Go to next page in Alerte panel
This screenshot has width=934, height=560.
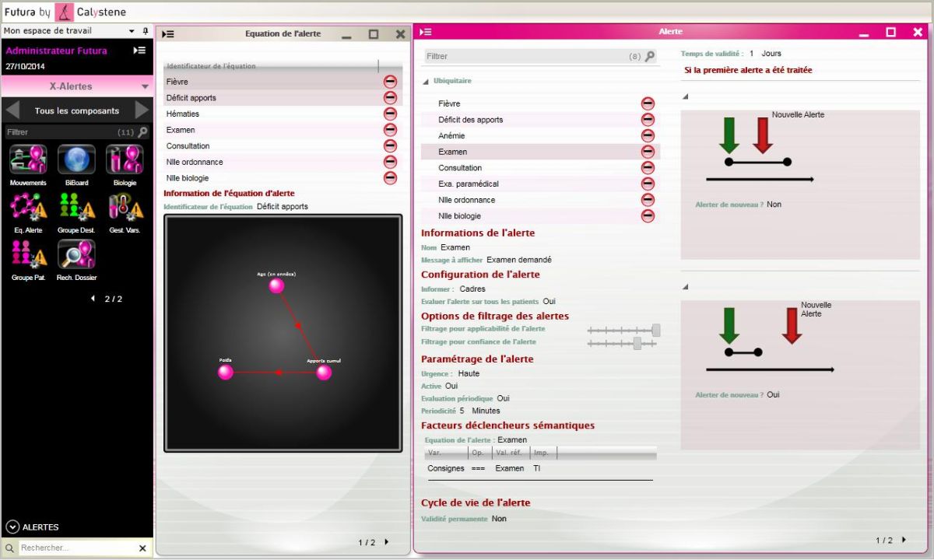click(904, 540)
